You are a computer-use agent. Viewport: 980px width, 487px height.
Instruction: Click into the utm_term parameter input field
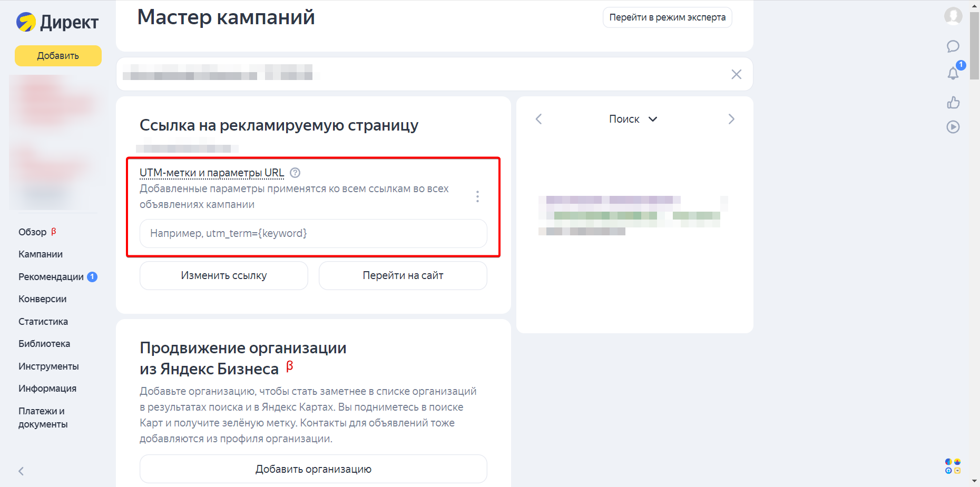(313, 233)
